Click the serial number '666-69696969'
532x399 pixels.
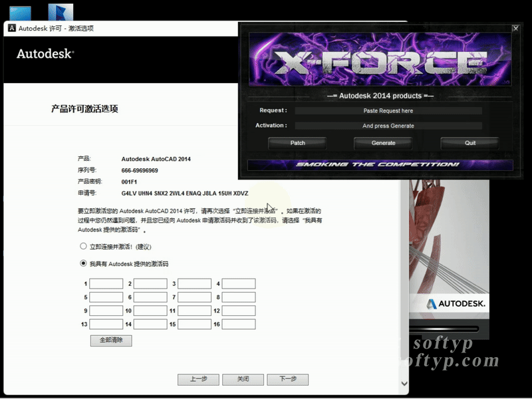tap(140, 171)
